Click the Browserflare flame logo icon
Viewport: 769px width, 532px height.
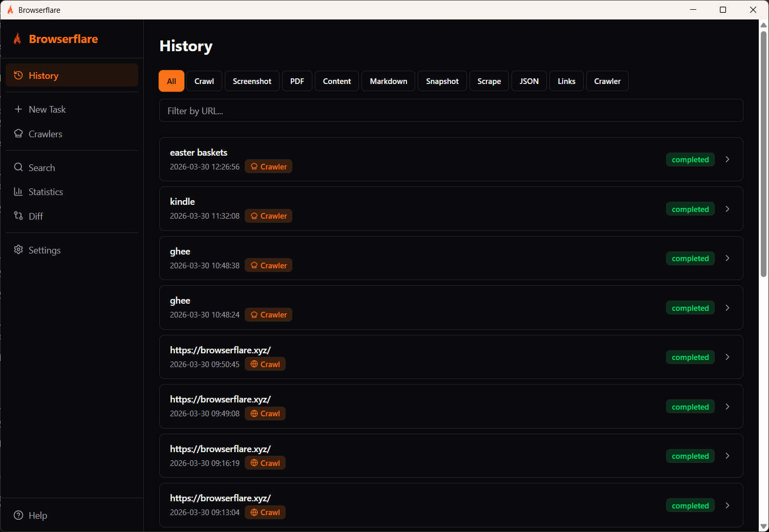17,39
